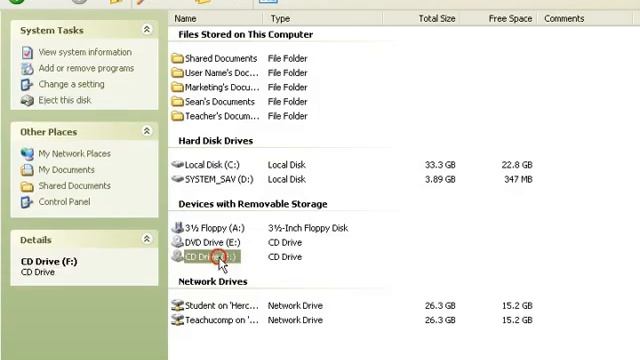Click Files Stored on This Computer header
The width and height of the screenshot is (640, 360).
(x=246, y=35)
